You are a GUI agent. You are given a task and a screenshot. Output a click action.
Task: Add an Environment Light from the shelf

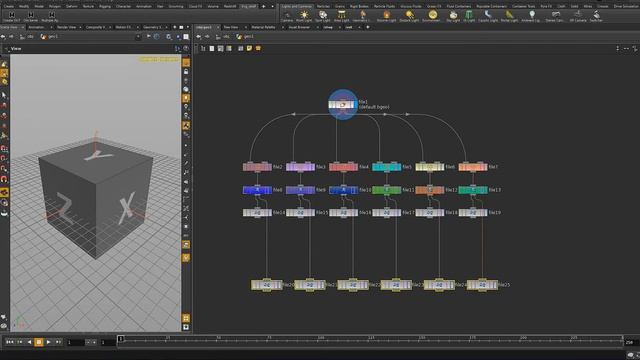432,16
